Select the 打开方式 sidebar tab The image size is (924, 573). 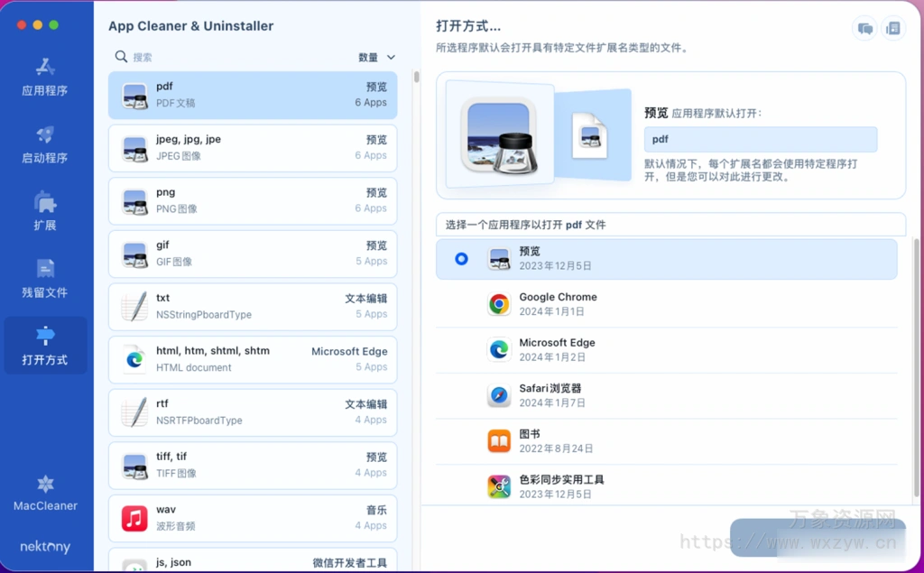(x=45, y=347)
